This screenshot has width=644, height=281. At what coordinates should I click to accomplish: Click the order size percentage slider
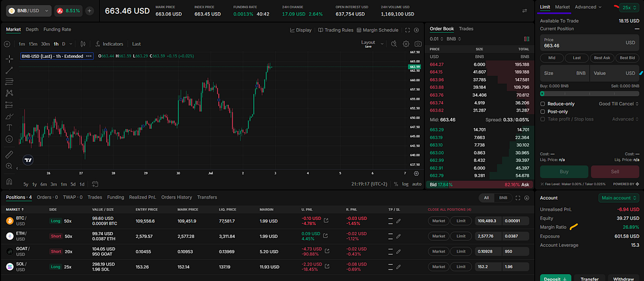pyautogui.click(x=589, y=94)
